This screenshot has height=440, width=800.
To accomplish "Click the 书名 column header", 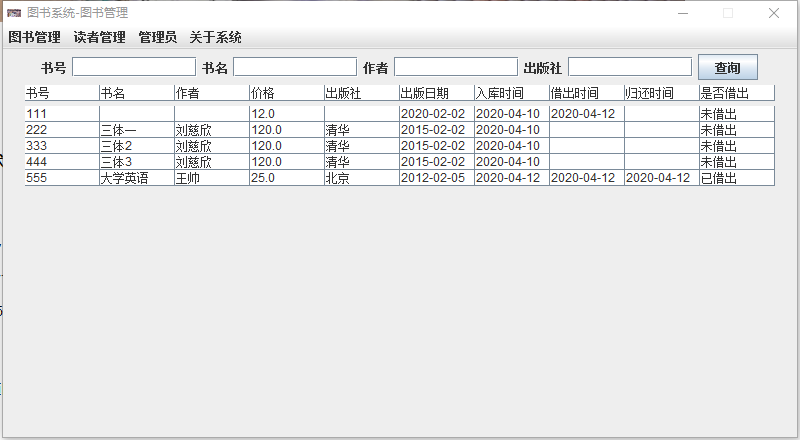I will click(137, 93).
